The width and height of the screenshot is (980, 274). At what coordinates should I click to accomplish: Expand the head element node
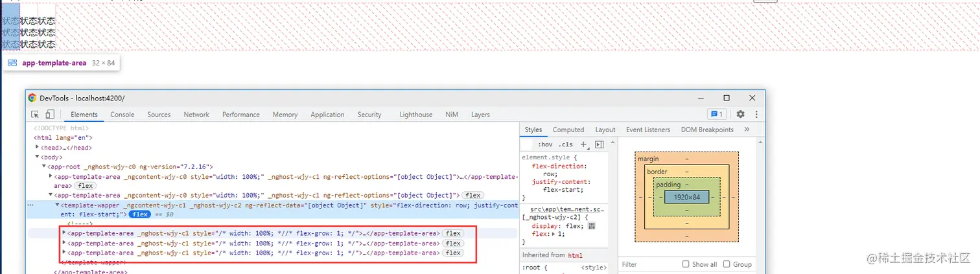pyautogui.click(x=38, y=148)
